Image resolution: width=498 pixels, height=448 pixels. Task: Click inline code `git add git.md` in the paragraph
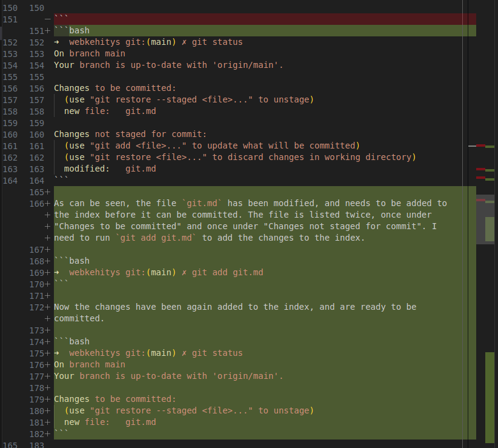click(x=156, y=238)
